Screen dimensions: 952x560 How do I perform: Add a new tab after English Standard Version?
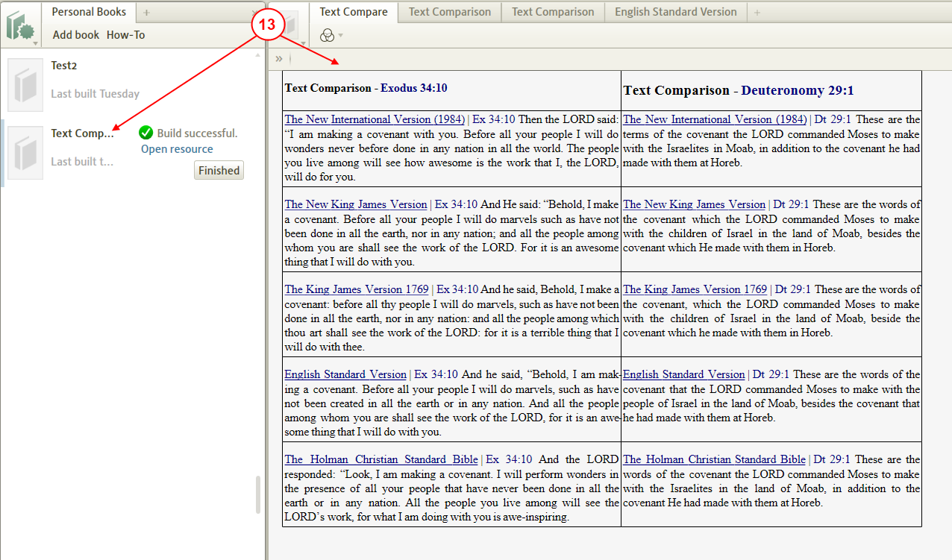(x=757, y=13)
